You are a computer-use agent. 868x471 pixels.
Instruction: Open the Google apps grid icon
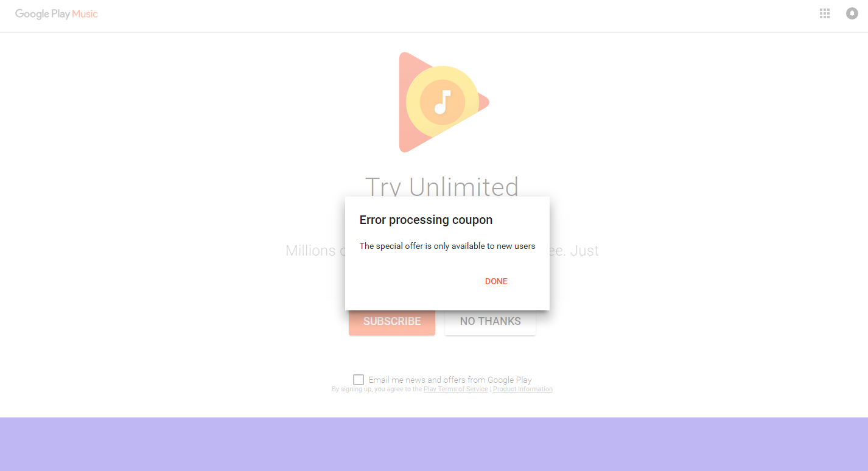point(825,13)
